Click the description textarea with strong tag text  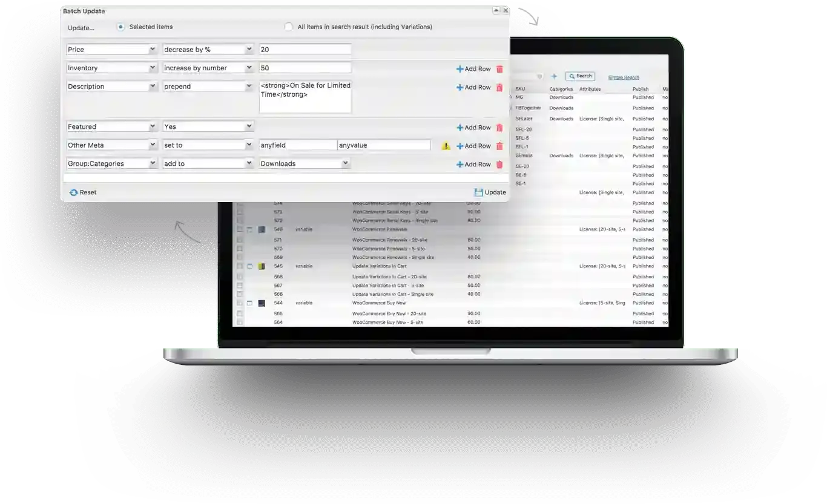click(x=305, y=97)
